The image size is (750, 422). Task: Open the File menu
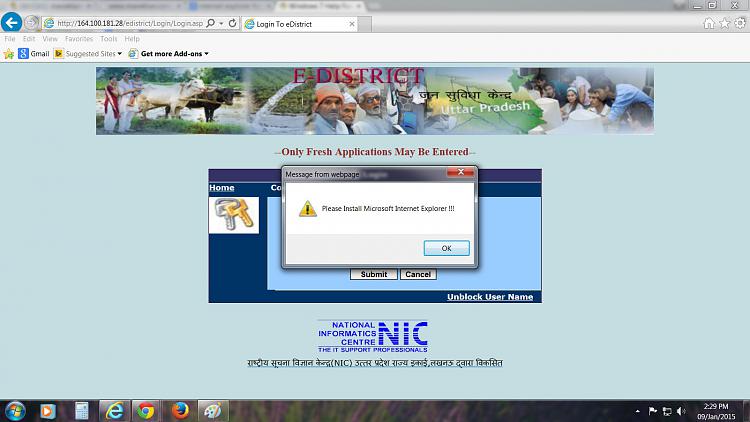point(10,39)
